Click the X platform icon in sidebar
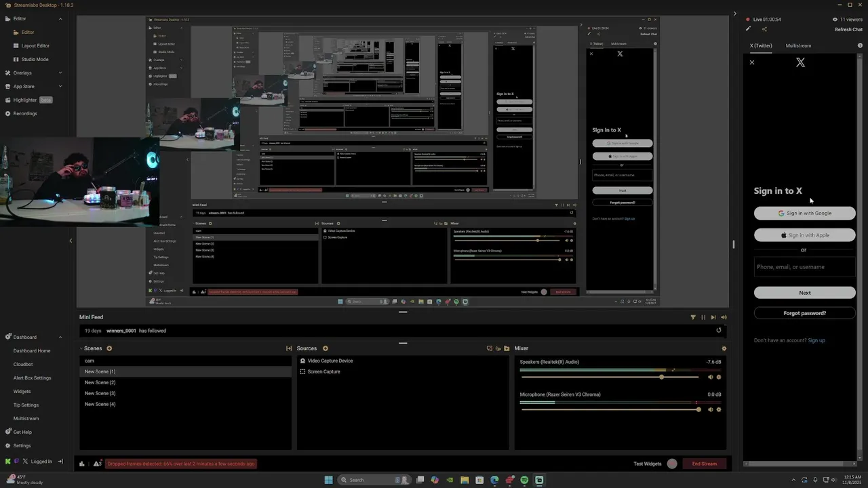Image resolution: width=868 pixels, height=488 pixels. (25, 462)
